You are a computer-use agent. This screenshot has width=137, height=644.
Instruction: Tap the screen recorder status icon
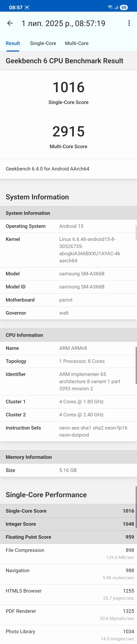coord(27,8)
